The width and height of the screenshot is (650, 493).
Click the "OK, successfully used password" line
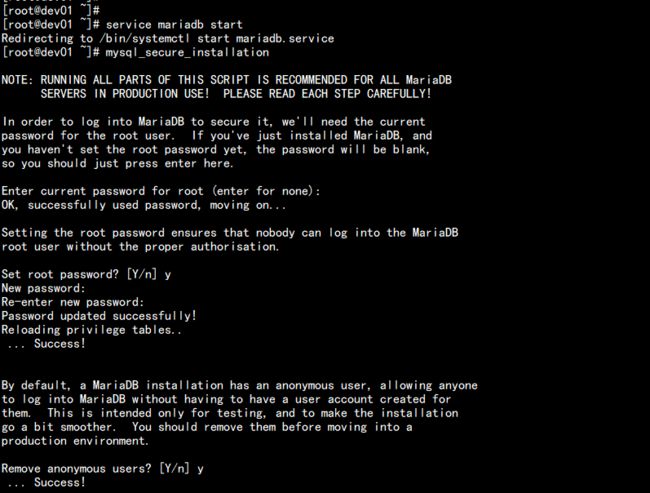point(129,205)
